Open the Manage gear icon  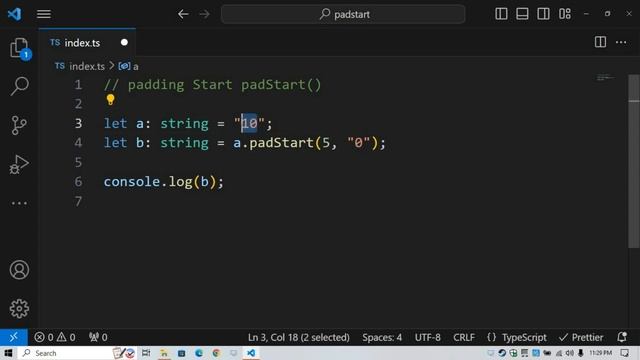click(19, 309)
